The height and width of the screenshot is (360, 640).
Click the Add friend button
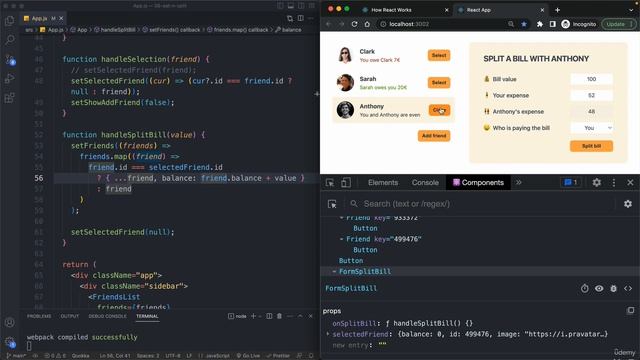pyautogui.click(x=434, y=136)
